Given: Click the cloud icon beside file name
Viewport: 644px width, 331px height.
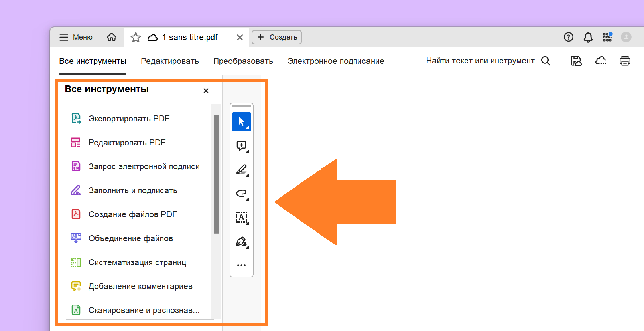Looking at the screenshot, I should (x=152, y=38).
